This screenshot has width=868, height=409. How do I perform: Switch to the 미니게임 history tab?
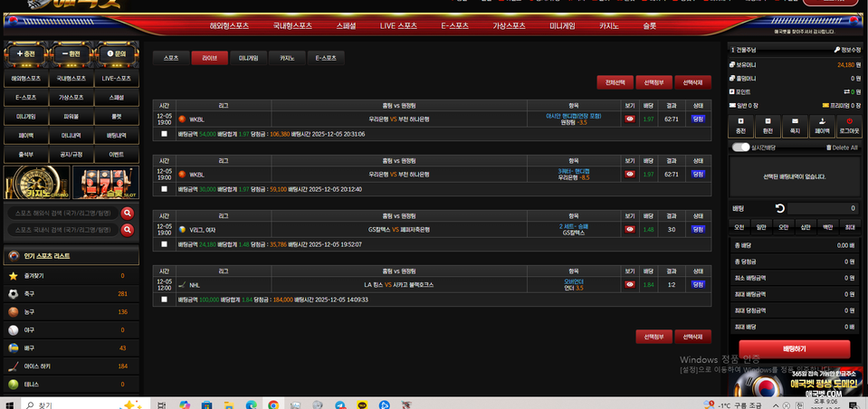(x=248, y=58)
